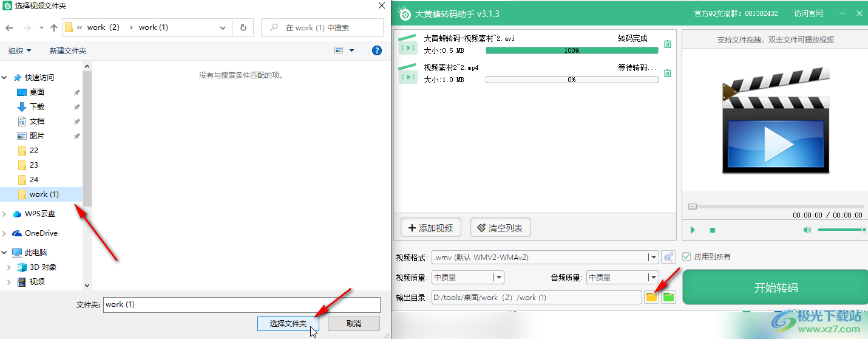Open the video format settings gear icon

tap(668, 257)
